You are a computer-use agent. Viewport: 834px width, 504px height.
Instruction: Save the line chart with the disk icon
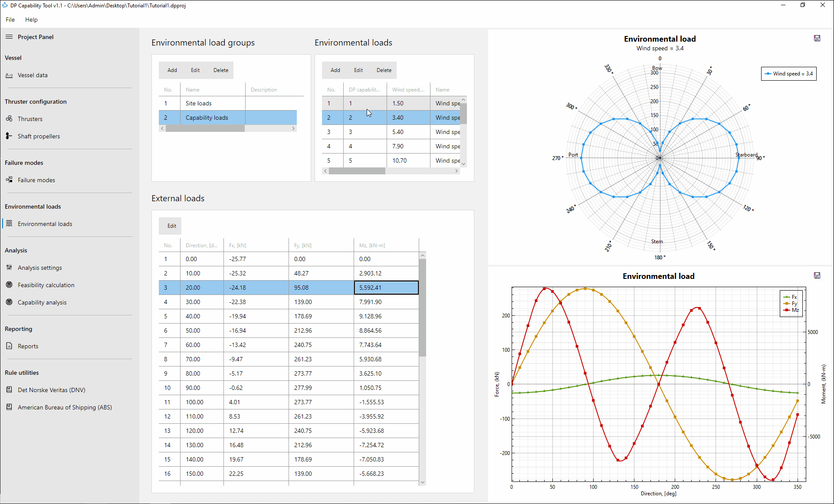(x=817, y=276)
